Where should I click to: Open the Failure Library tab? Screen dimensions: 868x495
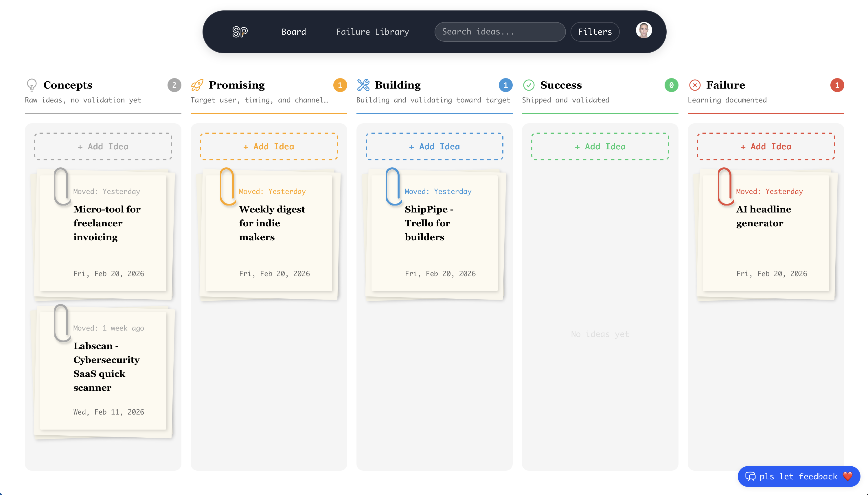372,32
